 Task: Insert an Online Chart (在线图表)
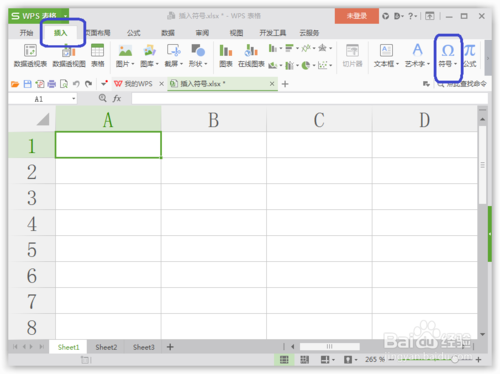(x=251, y=55)
